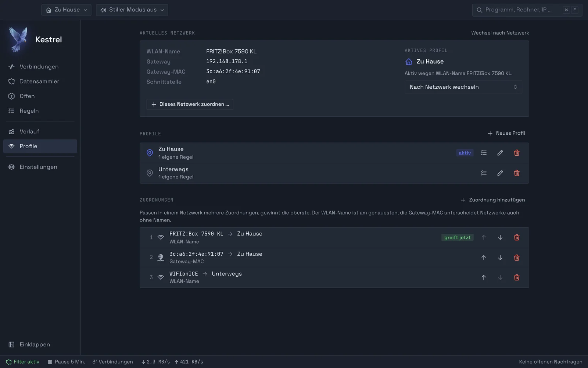Viewport: 588px width, 368px height.
Task: Delete the FRITZ!Box 7590 KL mapping
Action: pyautogui.click(x=517, y=237)
